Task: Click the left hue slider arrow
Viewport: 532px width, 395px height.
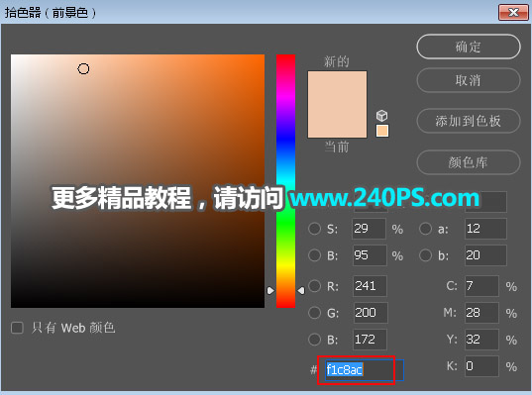Action: [270, 291]
